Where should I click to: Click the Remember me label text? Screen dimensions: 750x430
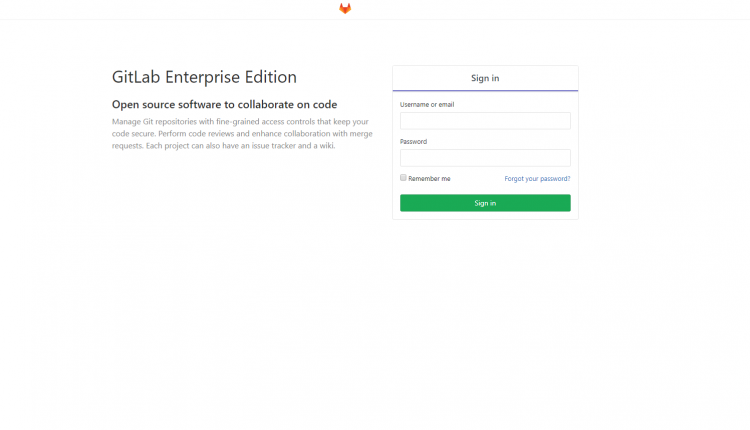[424, 179]
